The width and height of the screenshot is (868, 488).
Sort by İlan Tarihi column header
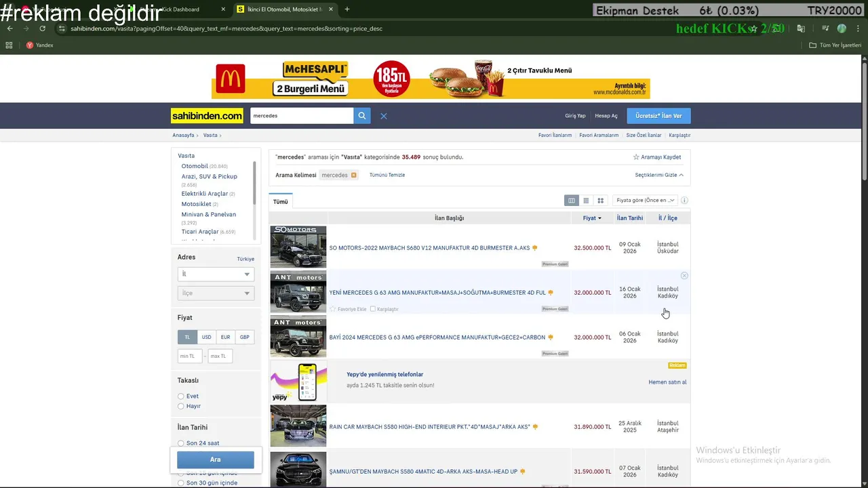630,218
